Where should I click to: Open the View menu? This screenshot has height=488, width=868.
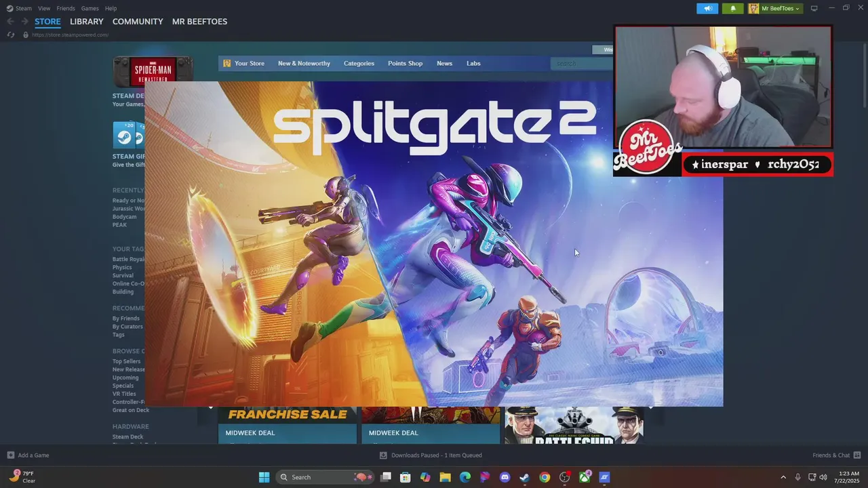(x=44, y=8)
